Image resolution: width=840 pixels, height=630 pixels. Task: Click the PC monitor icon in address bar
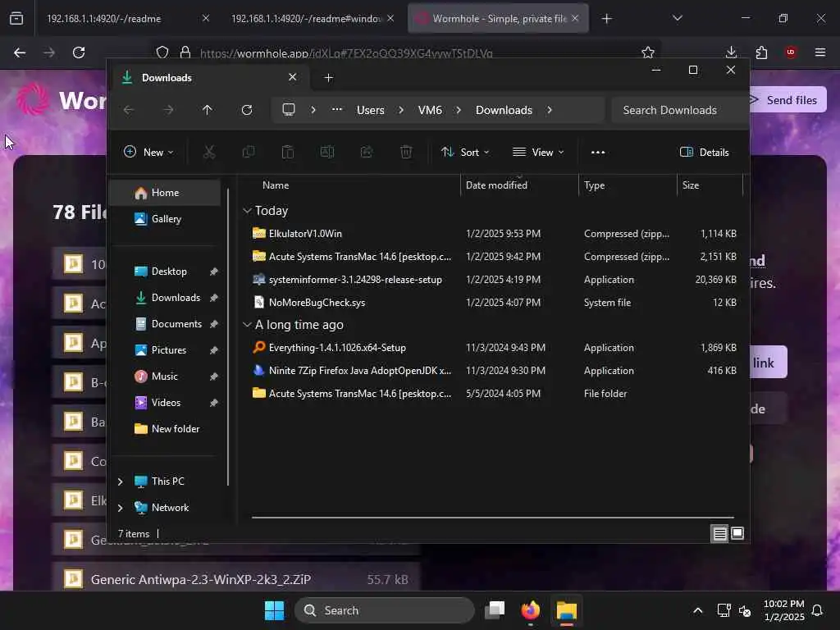coord(289,110)
